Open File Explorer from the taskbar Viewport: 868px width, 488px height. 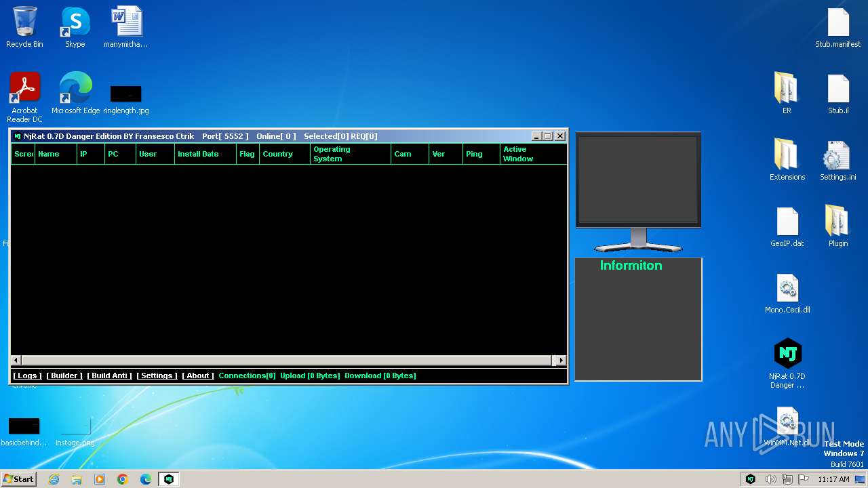click(77, 479)
